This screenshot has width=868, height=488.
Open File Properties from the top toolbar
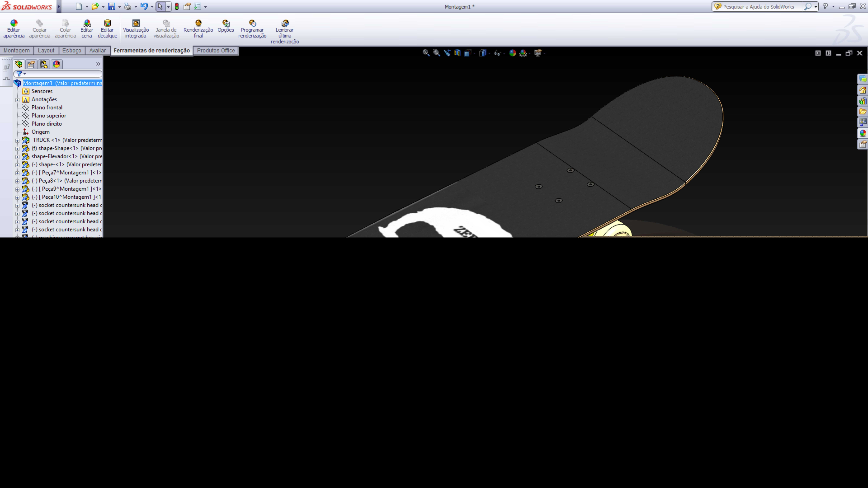187,6
